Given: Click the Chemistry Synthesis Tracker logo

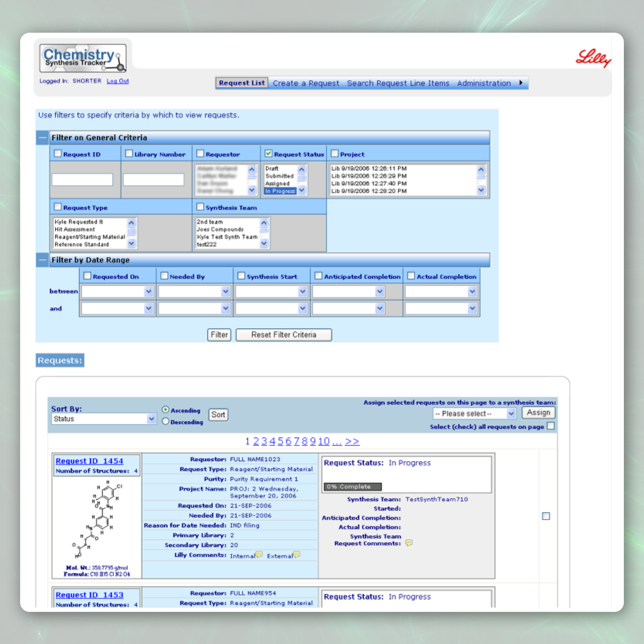Looking at the screenshot, I should pos(83,58).
